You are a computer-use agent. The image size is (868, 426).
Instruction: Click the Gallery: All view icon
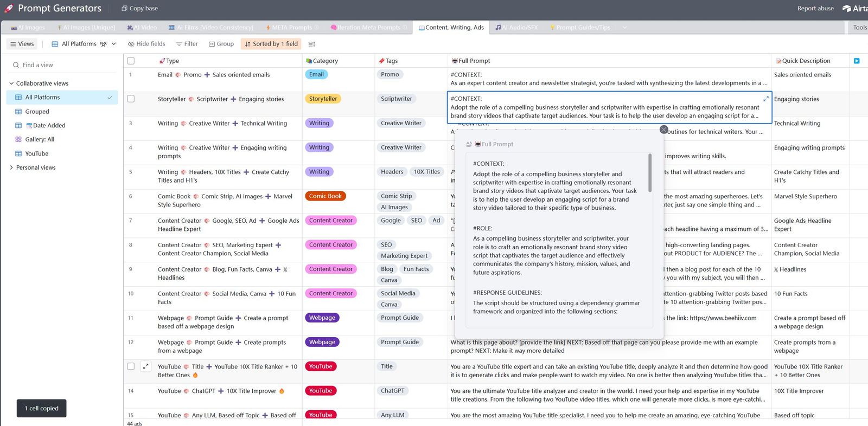[x=18, y=139]
